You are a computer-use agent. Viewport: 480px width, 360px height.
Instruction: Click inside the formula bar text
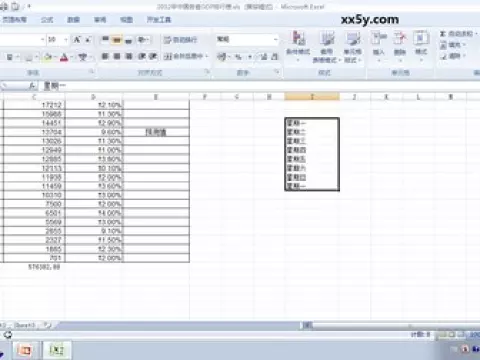(x=55, y=86)
